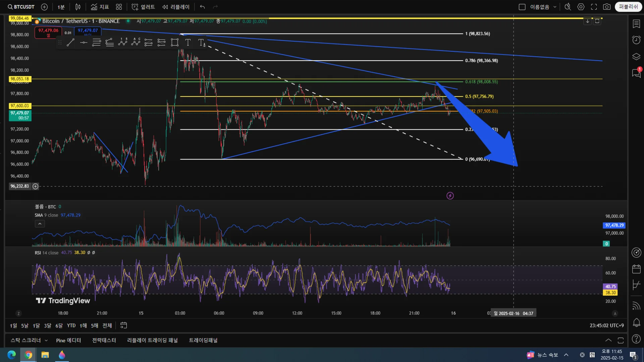
Task: Choose the text annotation tool
Action: (188, 43)
